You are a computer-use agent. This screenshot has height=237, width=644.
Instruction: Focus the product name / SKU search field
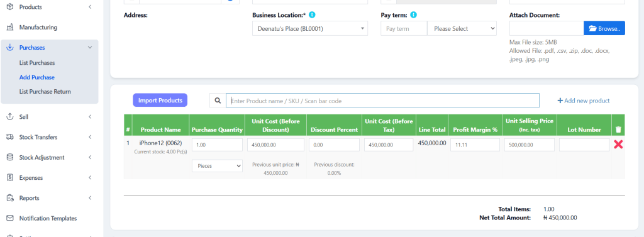click(x=382, y=101)
